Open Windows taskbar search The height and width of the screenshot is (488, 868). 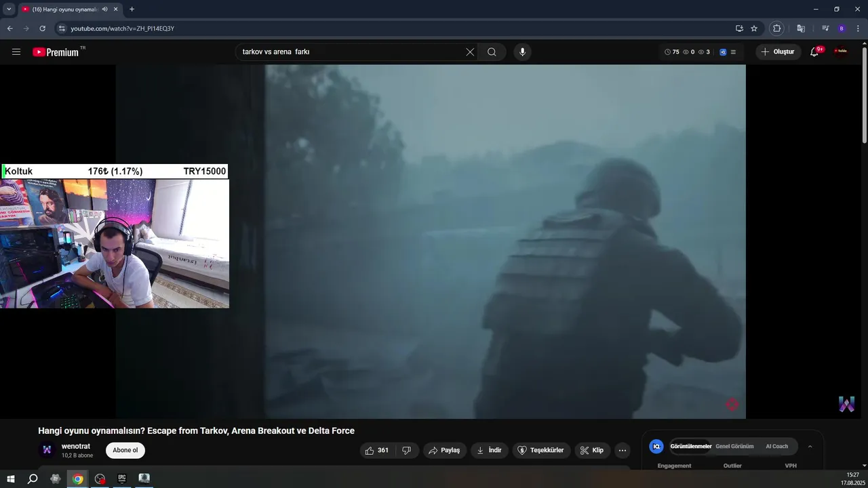click(x=33, y=479)
